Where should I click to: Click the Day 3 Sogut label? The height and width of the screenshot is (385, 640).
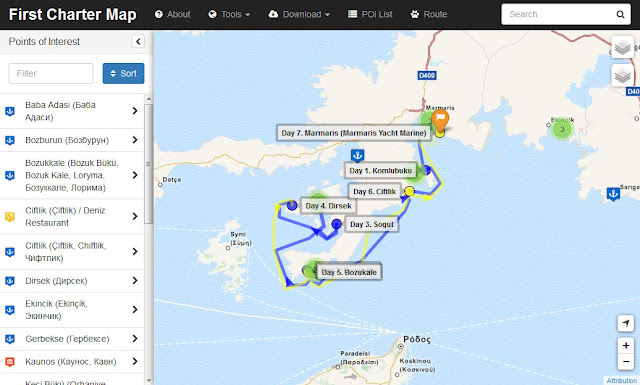tap(371, 224)
